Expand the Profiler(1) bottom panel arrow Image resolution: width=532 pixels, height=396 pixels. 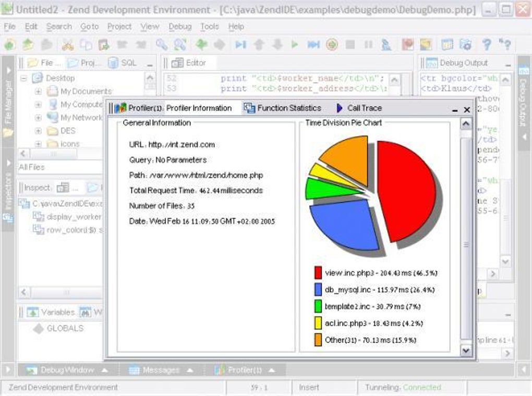(x=272, y=370)
